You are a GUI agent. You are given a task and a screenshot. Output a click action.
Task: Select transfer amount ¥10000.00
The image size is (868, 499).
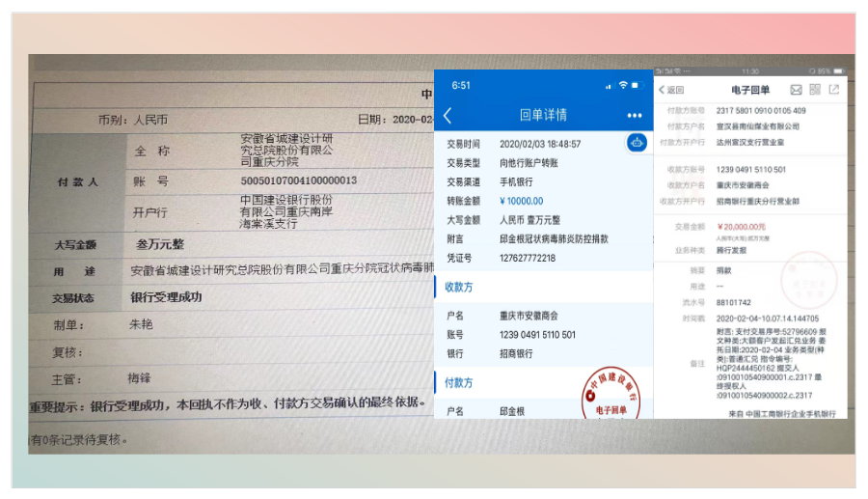click(x=521, y=201)
